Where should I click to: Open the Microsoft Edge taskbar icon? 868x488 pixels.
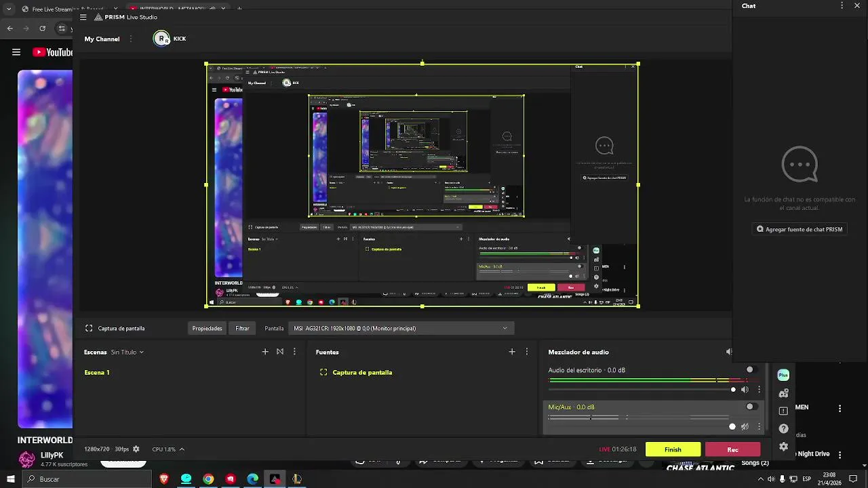click(x=252, y=479)
